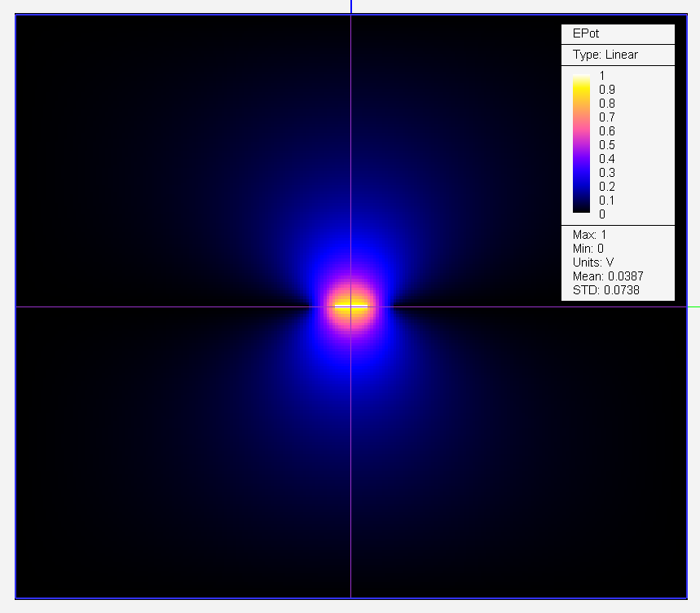Click the 0.7 tick label on legend

[x=607, y=117]
